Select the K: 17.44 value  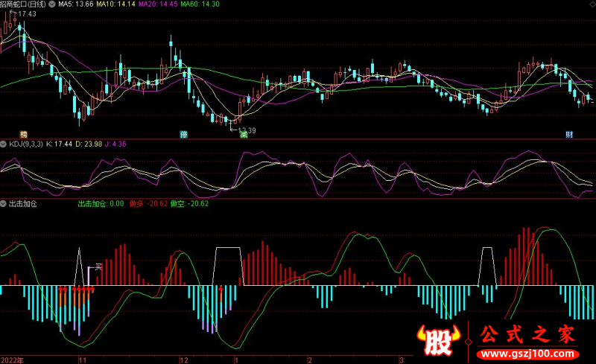(x=59, y=144)
